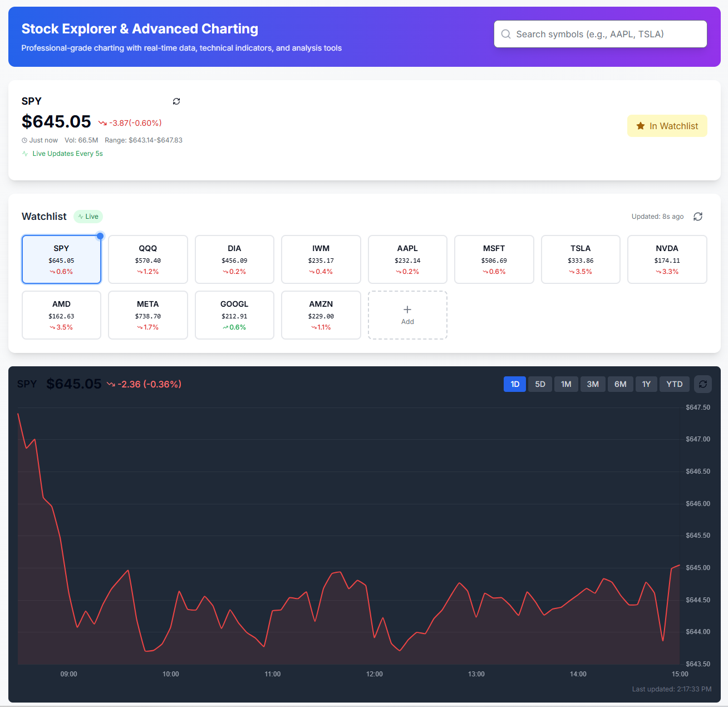The width and height of the screenshot is (728, 707).
Task: Click the star icon in watchlist button
Action: pyautogui.click(x=641, y=126)
